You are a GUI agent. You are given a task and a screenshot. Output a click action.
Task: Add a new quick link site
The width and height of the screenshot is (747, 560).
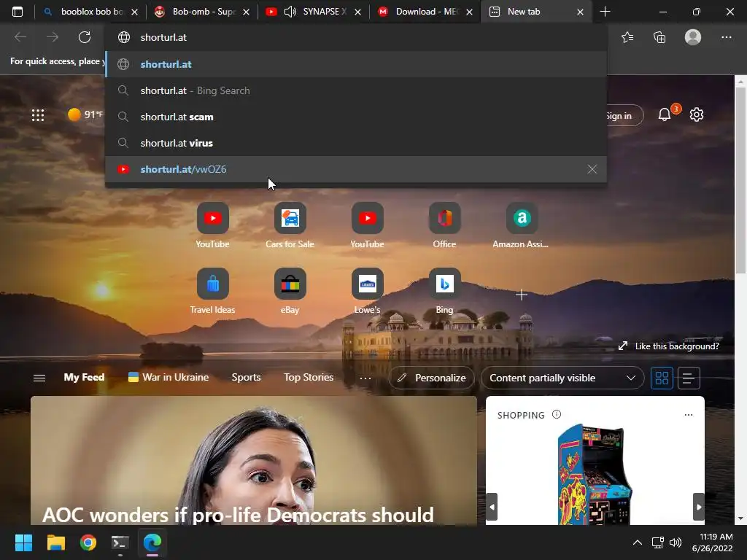click(x=522, y=295)
